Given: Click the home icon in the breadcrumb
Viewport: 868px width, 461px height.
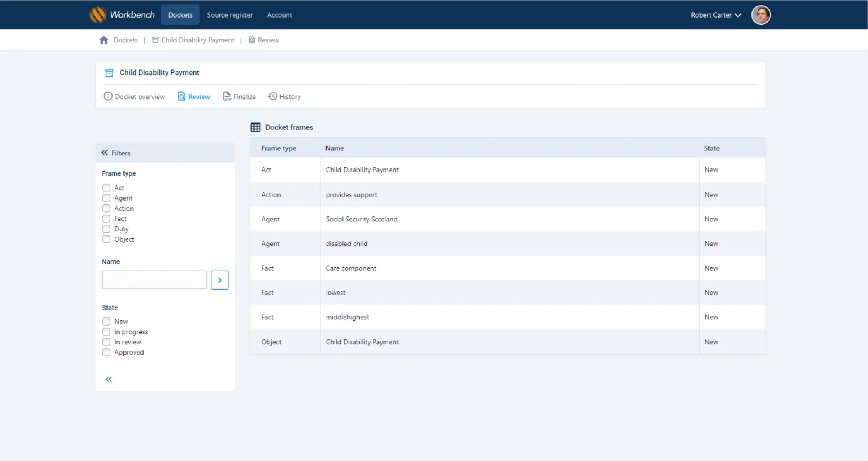Looking at the screenshot, I should (x=103, y=40).
